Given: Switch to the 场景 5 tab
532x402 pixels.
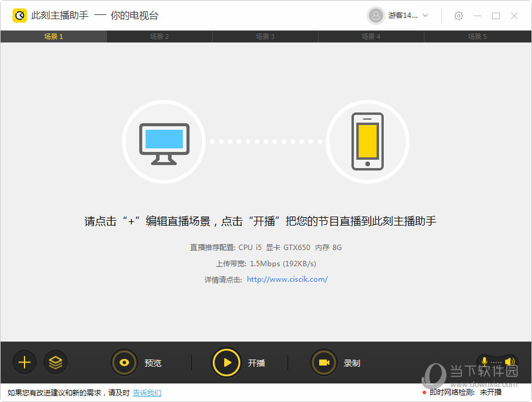Looking at the screenshot, I should [478, 36].
